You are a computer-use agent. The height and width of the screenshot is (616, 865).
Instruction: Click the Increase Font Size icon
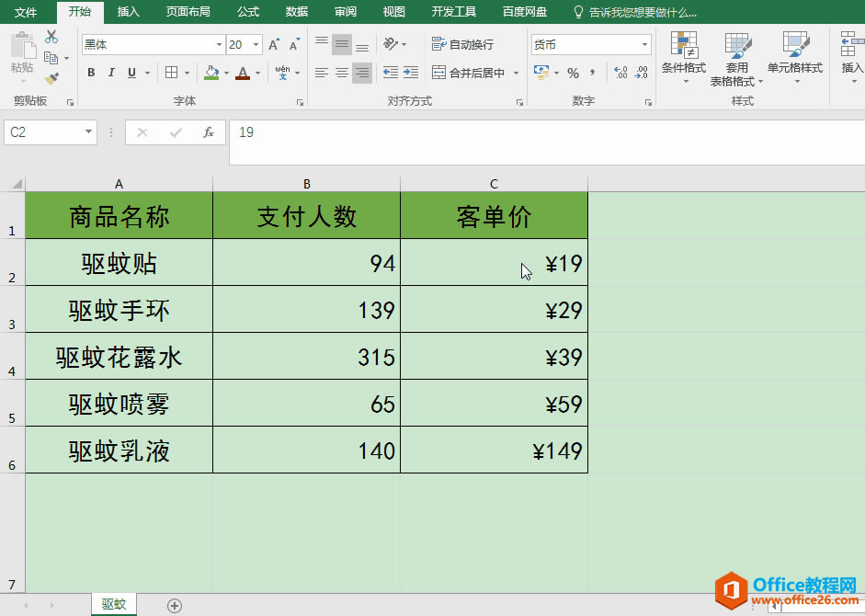point(274,44)
